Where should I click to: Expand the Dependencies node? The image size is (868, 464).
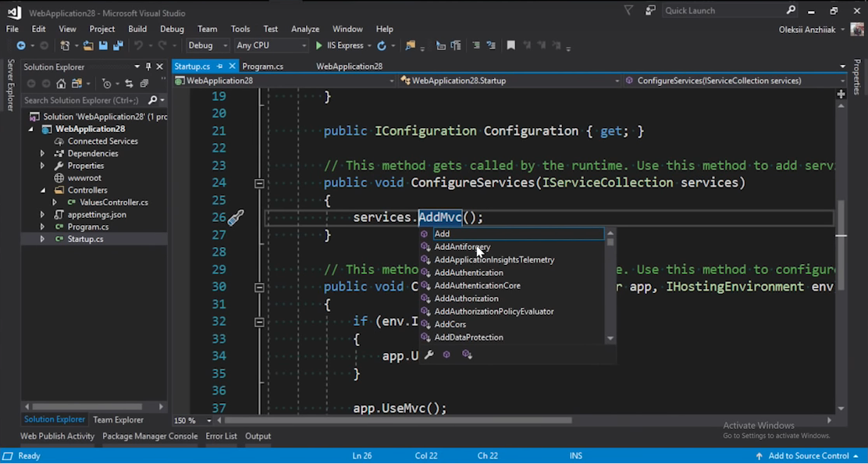click(x=43, y=153)
